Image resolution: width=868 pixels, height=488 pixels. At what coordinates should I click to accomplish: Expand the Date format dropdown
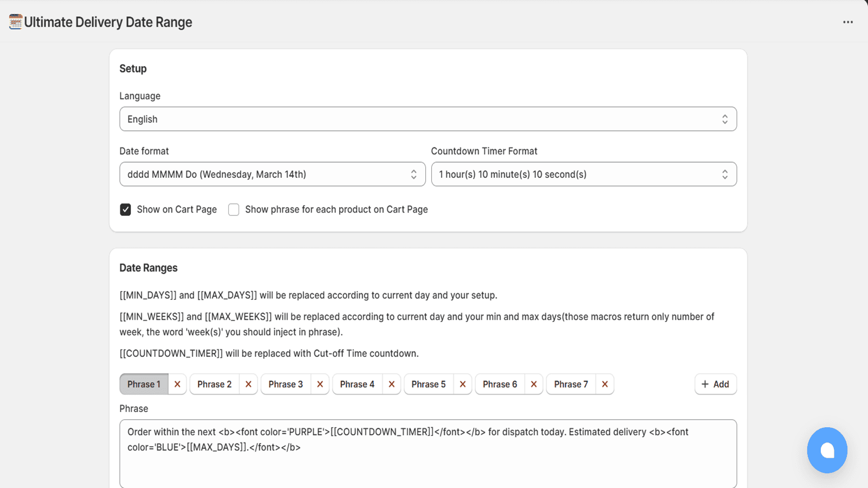272,175
